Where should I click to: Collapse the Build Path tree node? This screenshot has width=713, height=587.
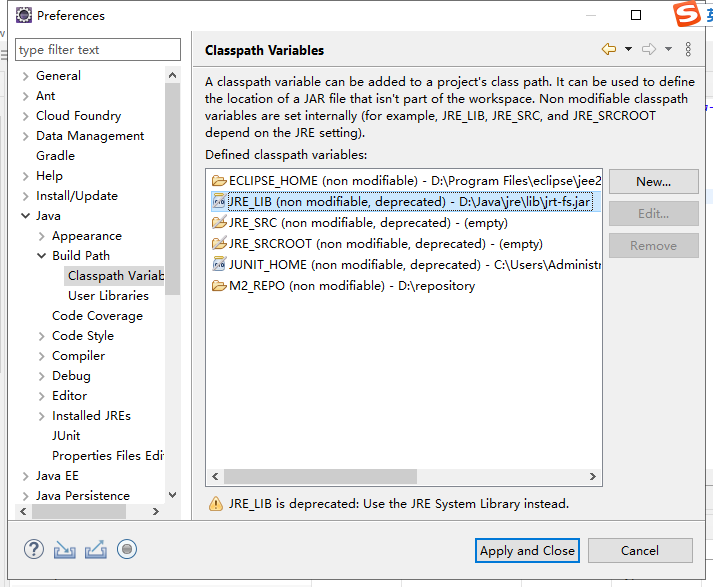pyautogui.click(x=41, y=256)
